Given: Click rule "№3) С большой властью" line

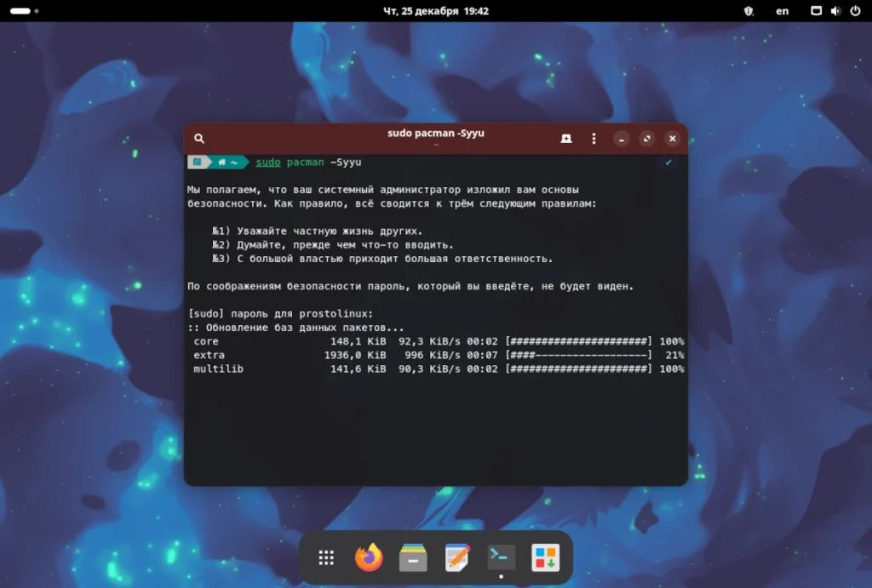Looking at the screenshot, I should pyautogui.click(x=382, y=259).
